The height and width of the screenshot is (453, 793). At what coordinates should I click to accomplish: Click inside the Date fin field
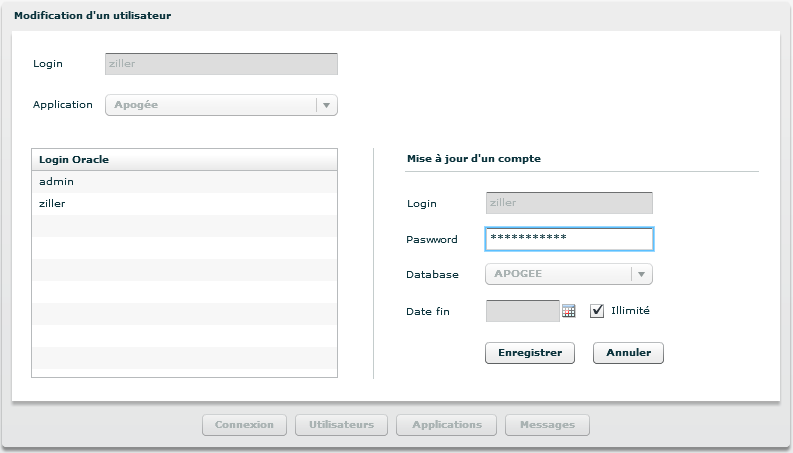521,311
